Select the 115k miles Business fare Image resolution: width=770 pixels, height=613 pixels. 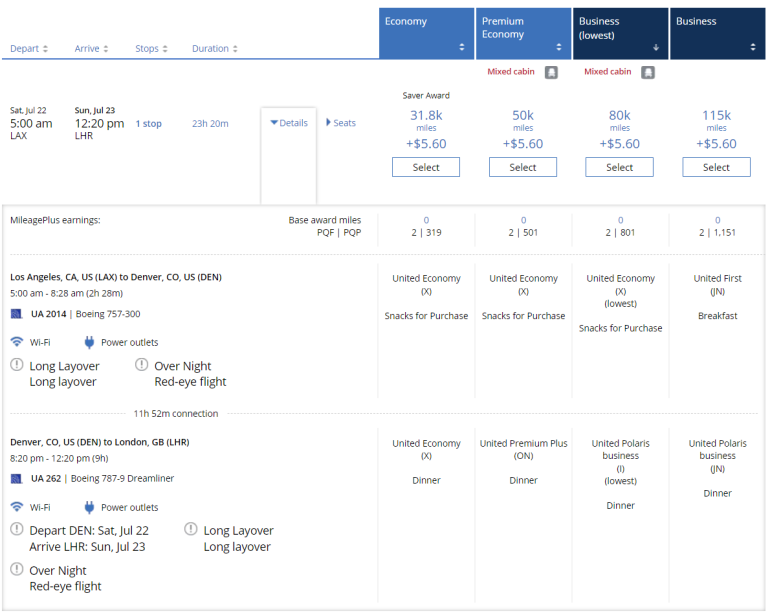coord(716,168)
